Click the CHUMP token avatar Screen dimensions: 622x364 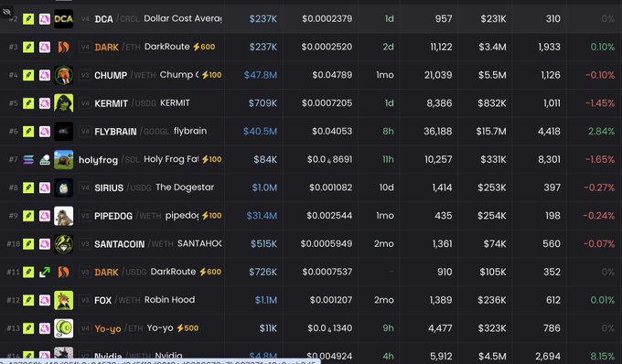[x=63, y=75]
